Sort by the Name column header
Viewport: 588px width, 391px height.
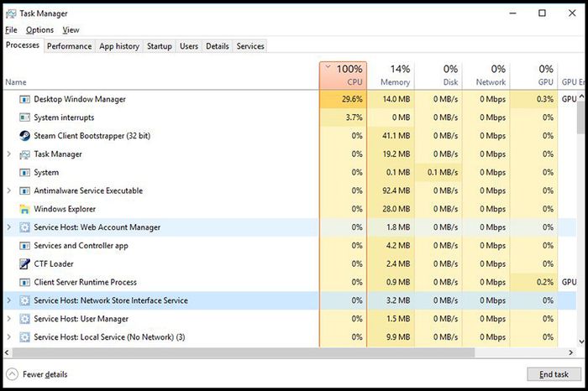tap(160, 76)
